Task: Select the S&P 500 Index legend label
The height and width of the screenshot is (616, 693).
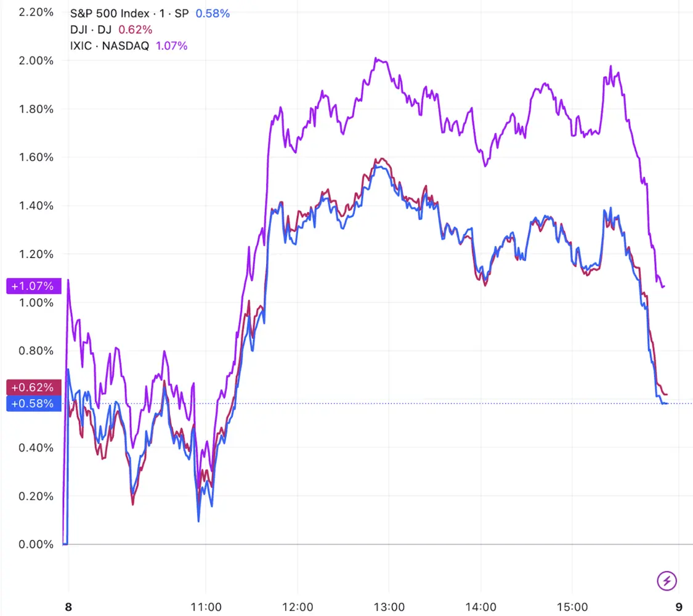Action: [129, 14]
